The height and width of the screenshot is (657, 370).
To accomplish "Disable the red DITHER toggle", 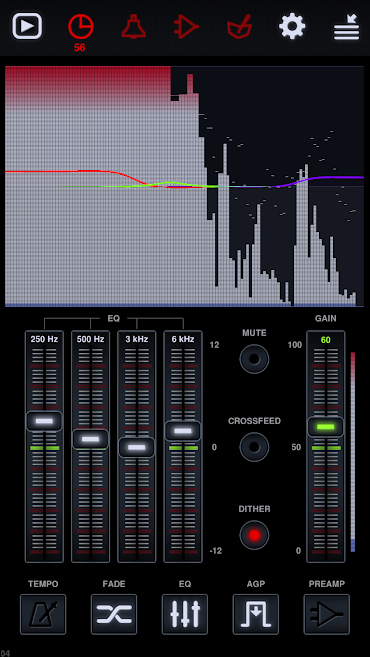I will coord(254,535).
